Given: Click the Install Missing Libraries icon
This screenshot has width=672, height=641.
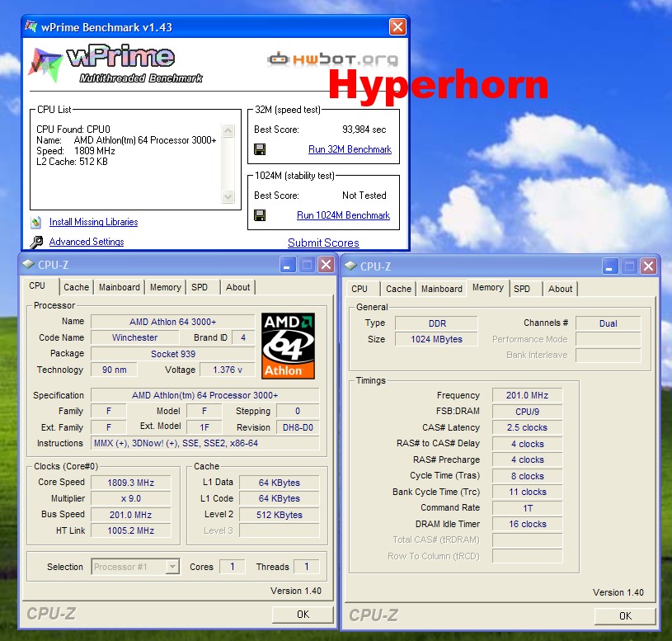Looking at the screenshot, I should pyautogui.click(x=36, y=222).
